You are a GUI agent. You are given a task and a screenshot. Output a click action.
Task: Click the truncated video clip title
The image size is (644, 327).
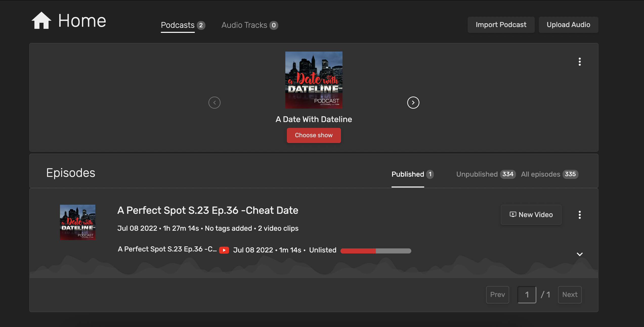(167, 249)
